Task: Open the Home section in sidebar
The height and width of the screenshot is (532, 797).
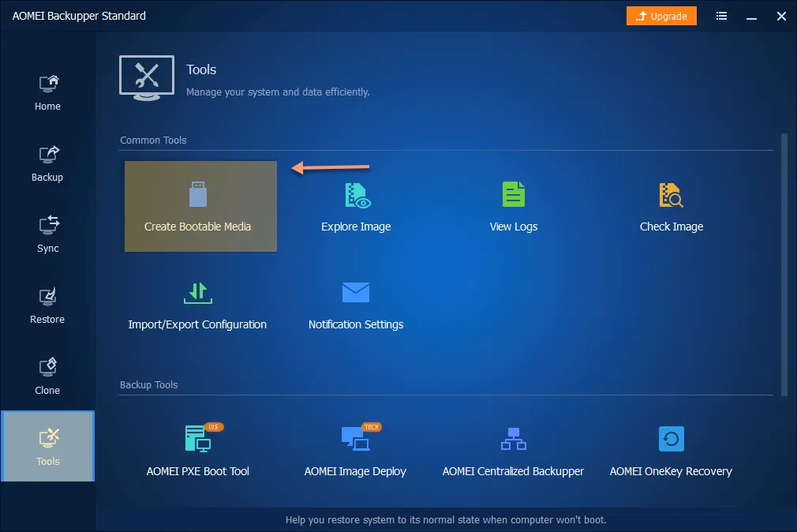Action: click(x=48, y=93)
